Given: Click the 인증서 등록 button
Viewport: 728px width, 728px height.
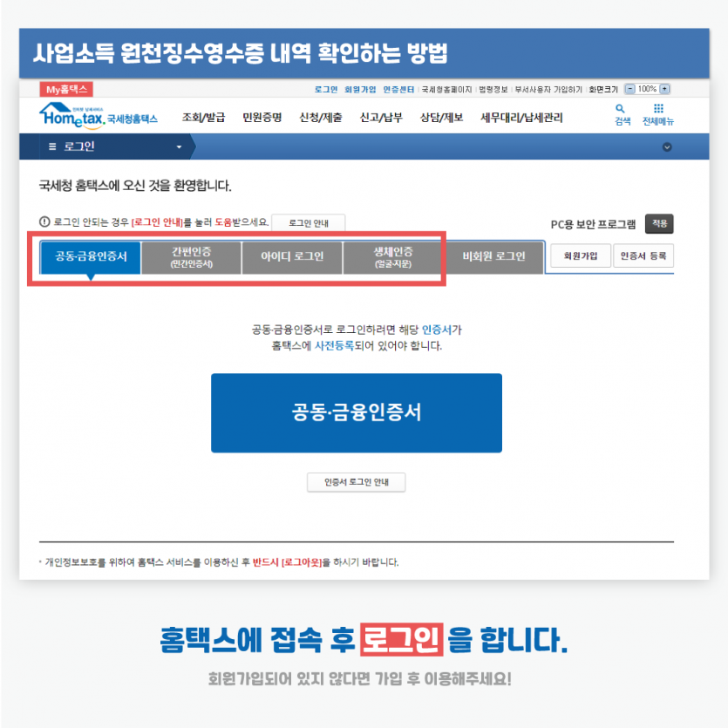Looking at the screenshot, I should (643, 255).
